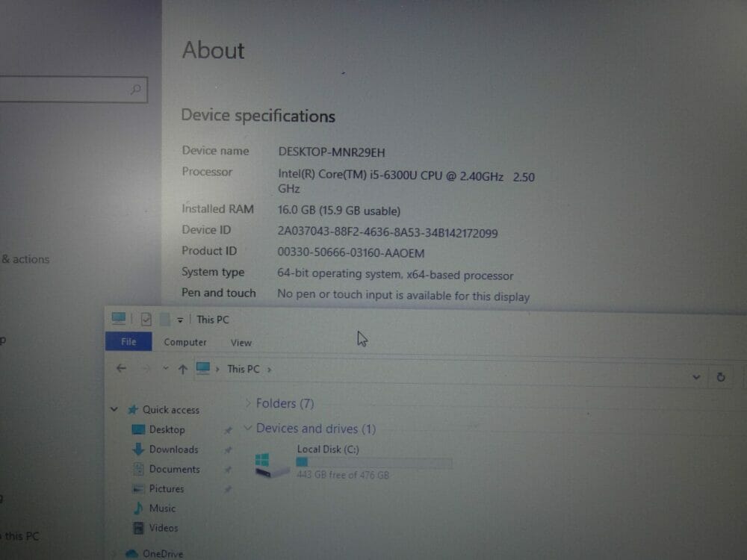Open the File ribbon tab
The height and width of the screenshot is (560, 747).
pos(128,341)
